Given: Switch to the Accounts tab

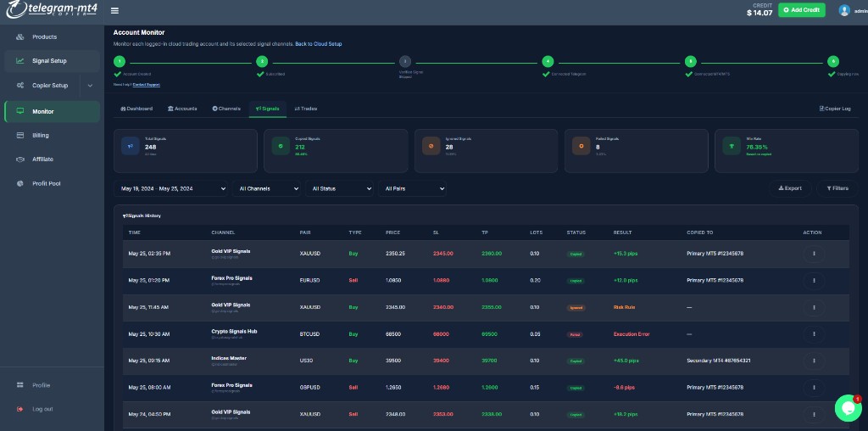Looking at the screenshot, I should click(182, 109).
